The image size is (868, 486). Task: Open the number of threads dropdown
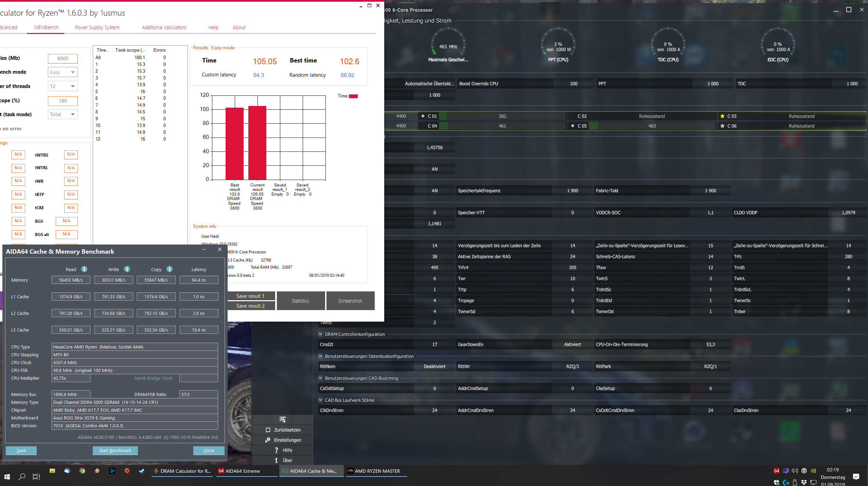tap(63, 86)
